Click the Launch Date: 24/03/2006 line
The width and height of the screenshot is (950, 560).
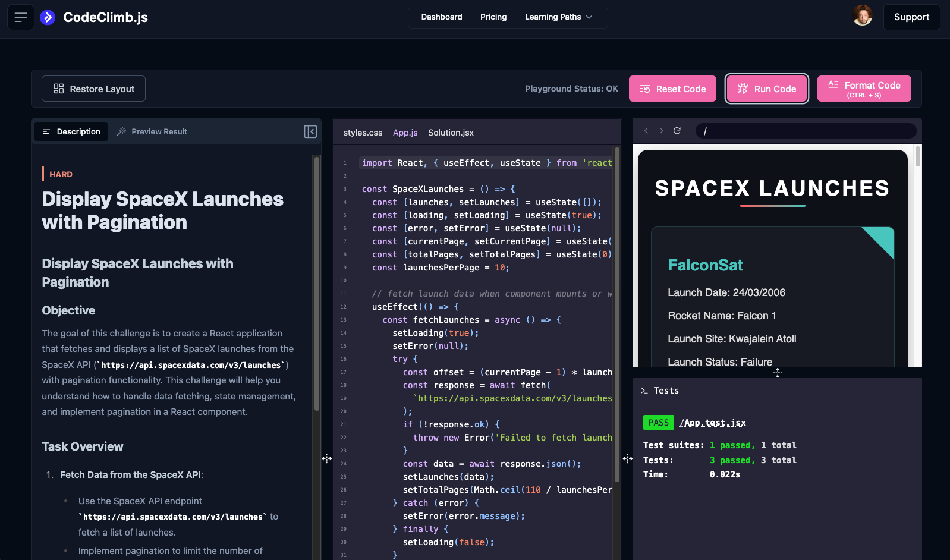pyautogui.click(x=726, y=292)
